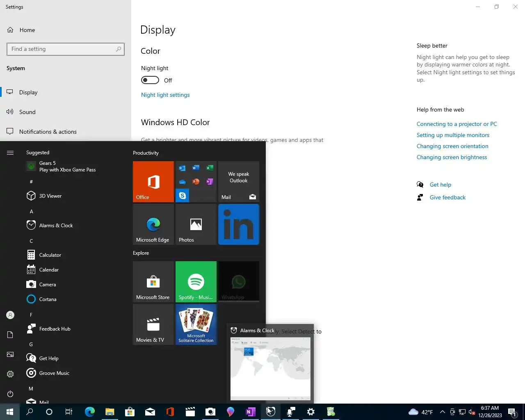Image resolution: width=525 pixels, height=420 pixels.
Task: Open Changing screen brightness help link
Action: point(452,157)
